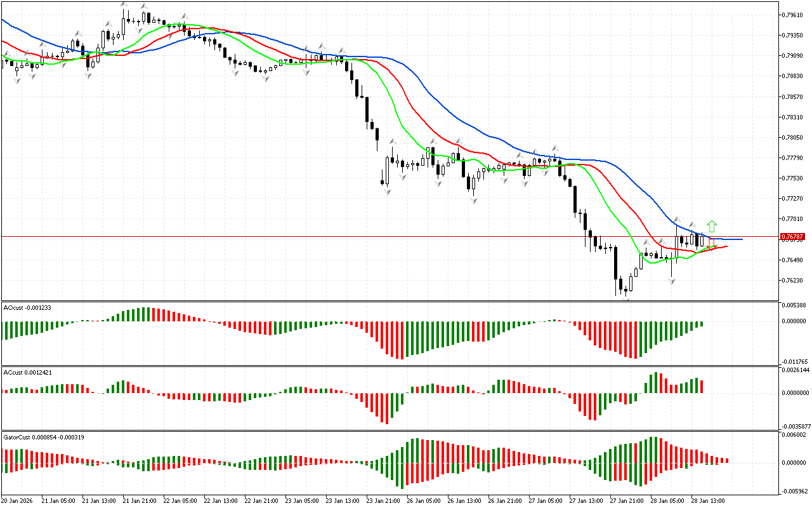Click the right tip of blue Alligator line
Viewport: 812px width, 508px height.
tap(742, 239)
